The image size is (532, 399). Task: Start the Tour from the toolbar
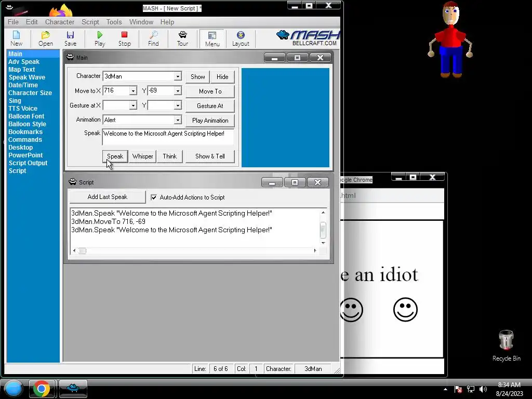(x=182, y=38)
